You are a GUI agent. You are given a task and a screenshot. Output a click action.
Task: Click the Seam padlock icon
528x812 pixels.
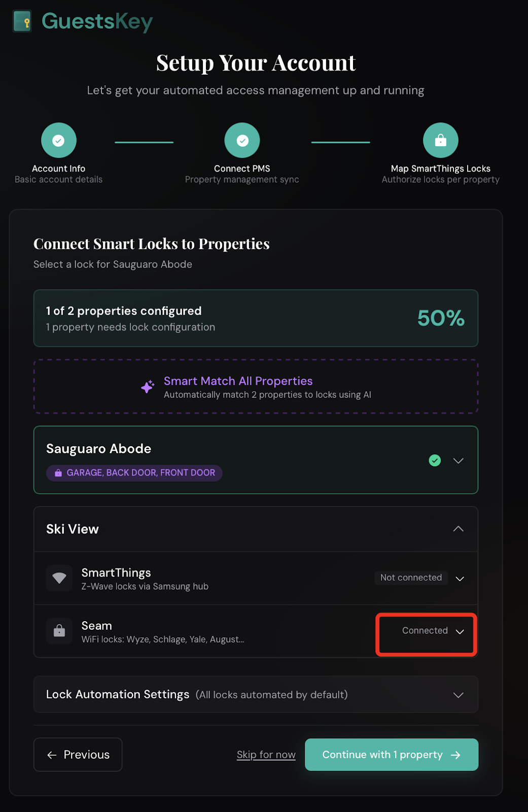(59, 631)
